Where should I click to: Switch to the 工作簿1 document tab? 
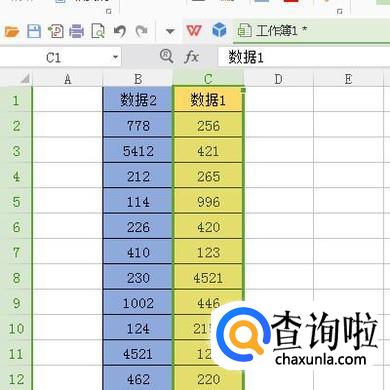click(x=272, y=31)
